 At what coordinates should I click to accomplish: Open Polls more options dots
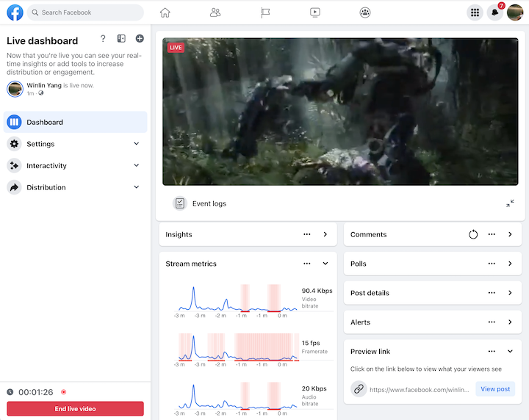(x=492, y=264)
